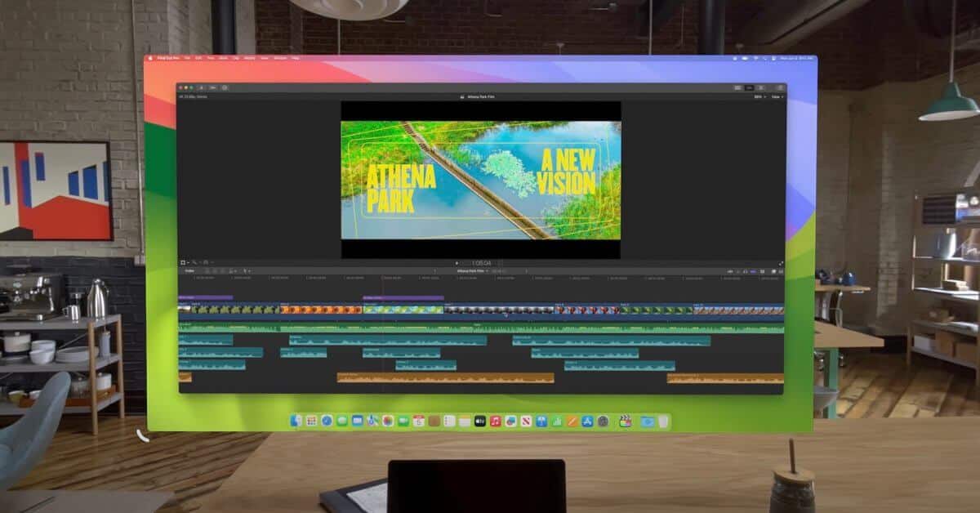Toggle the timeline panel visibility
Image resolution: width=980 pixels, height=513 pixels.
pos(750,87)
